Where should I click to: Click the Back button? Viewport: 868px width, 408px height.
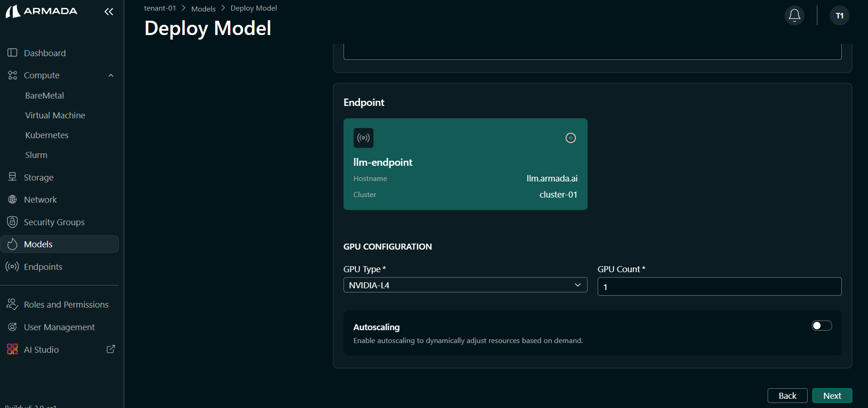(x=787, y=396)
